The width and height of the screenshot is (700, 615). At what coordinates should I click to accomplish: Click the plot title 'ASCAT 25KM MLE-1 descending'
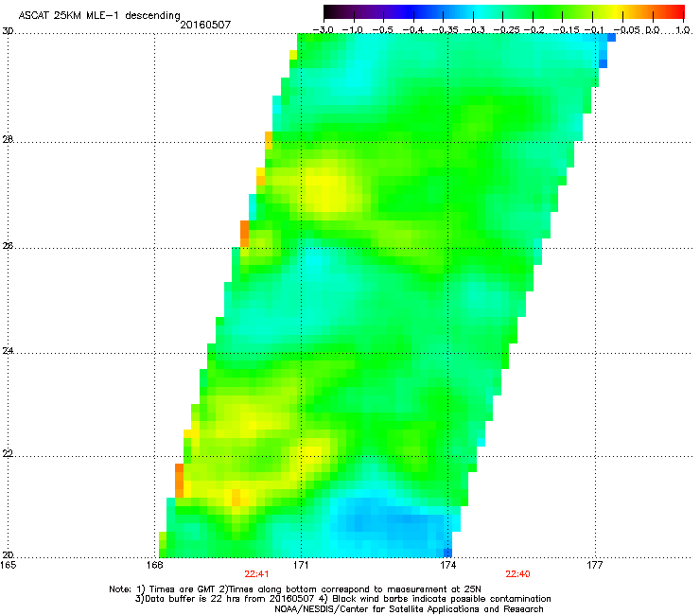point(99,15)
